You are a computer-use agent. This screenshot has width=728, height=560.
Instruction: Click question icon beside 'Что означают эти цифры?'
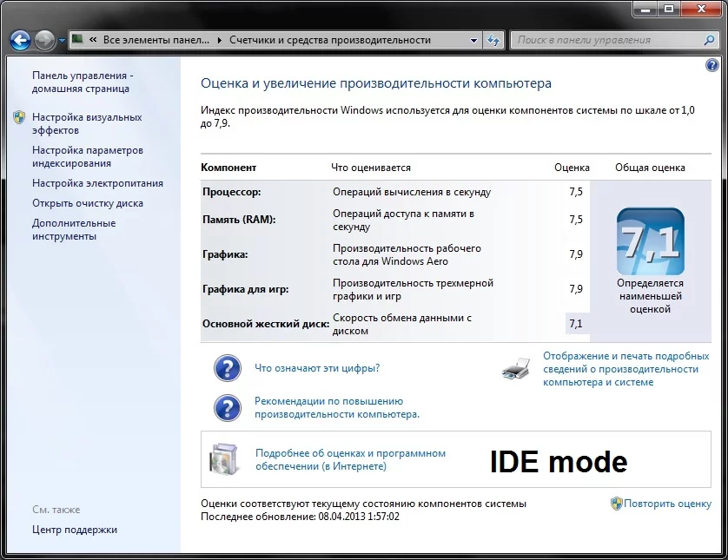point(227,368)
